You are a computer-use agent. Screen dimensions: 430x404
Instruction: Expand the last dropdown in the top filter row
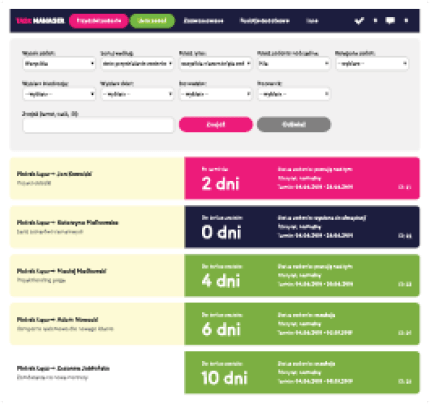click(x=372, y=63)
